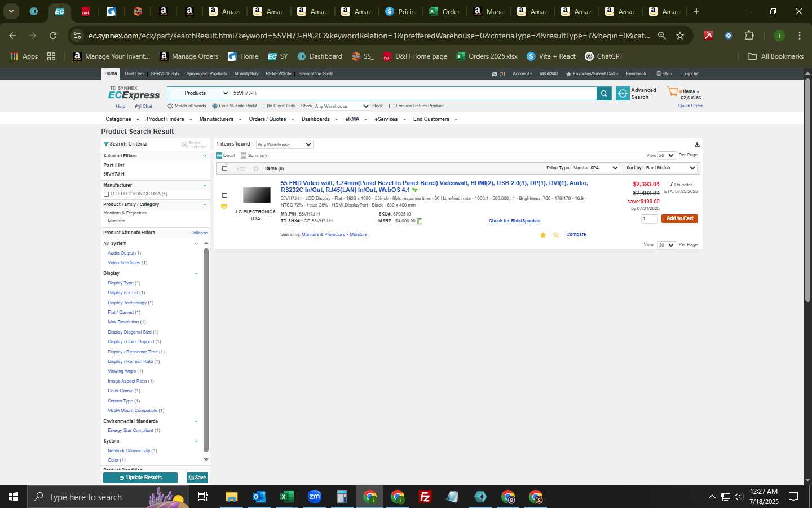This screenshot has width=812, height=508.
Task: Click the Compare link
Action: pyautogui.click(x=576, y=235)
